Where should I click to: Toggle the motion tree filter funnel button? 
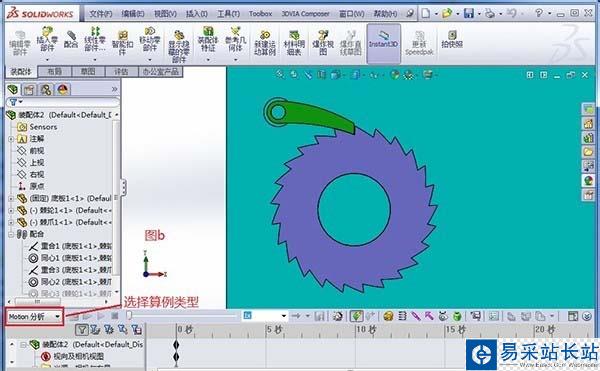(x=82, y=330)
